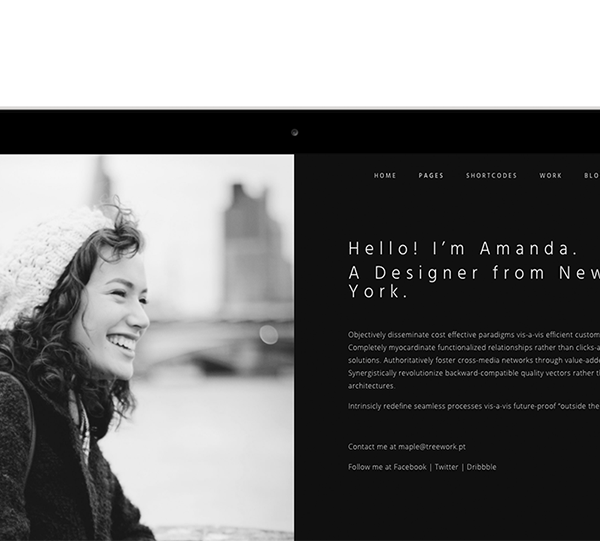Click the maple@treework.pt email link
This screenshot has width=600, height=541.
pos(432,447)
